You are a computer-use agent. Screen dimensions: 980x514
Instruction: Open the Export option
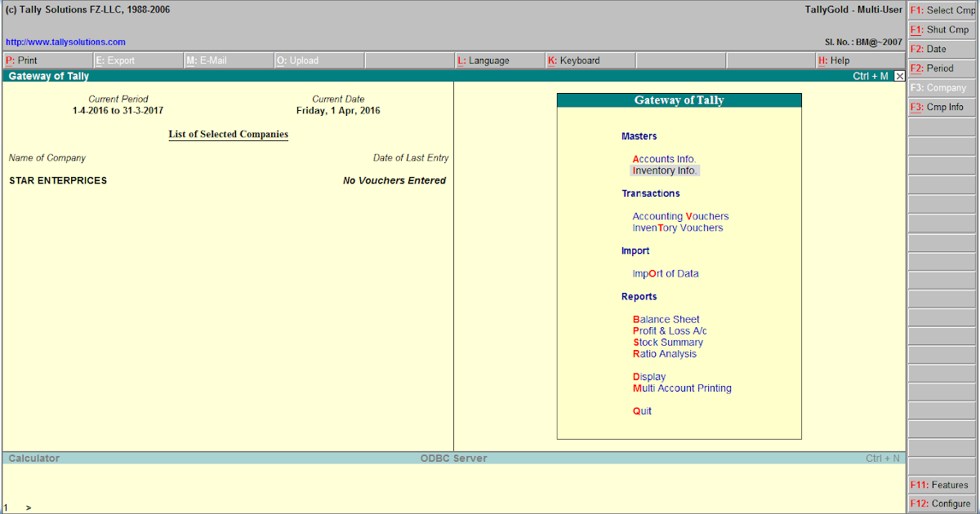pos(137,60)
